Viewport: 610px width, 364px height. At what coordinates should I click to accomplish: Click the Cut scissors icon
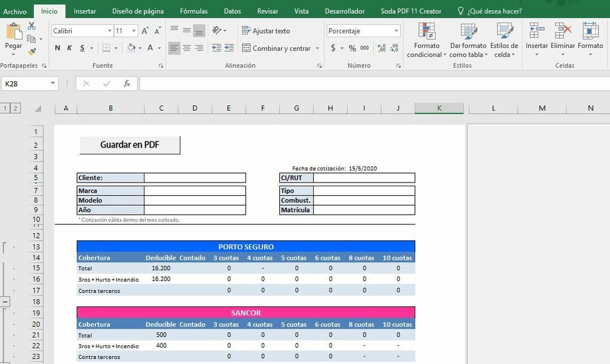(x=32, y=26)
